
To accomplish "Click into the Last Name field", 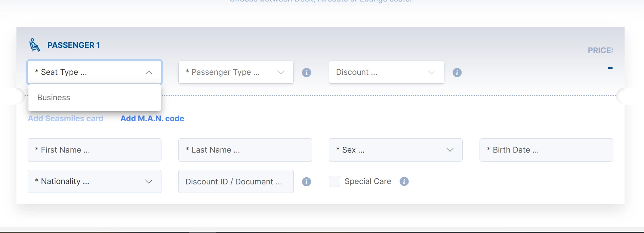I will [x=245, y=150].
